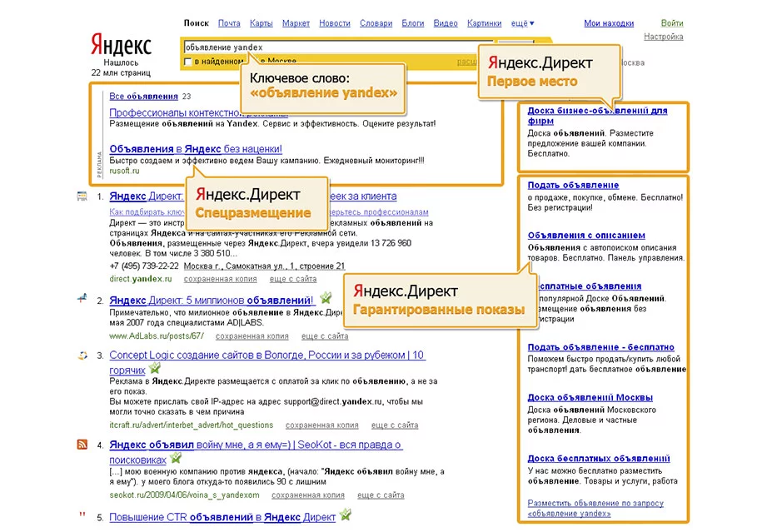The image size is (767, 532).
Task: Open 'сохраненная копия' for seokot.ru result
Action: coord(307,495)
